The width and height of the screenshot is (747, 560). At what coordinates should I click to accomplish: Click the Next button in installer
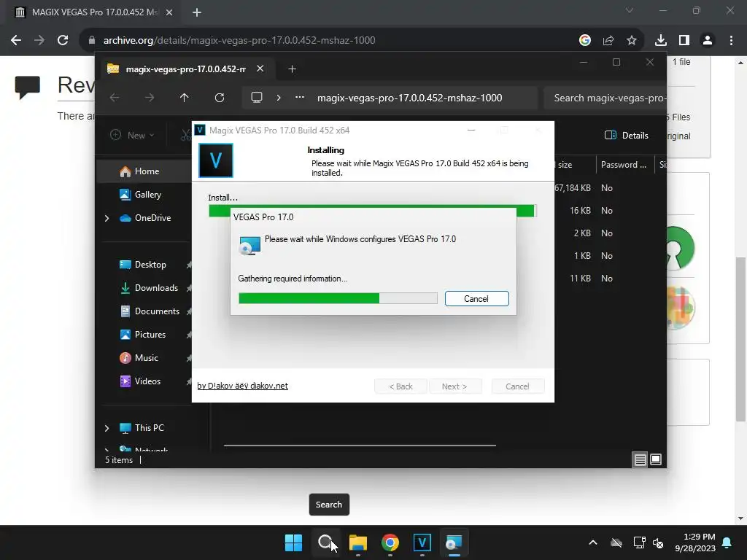(454, 386)
